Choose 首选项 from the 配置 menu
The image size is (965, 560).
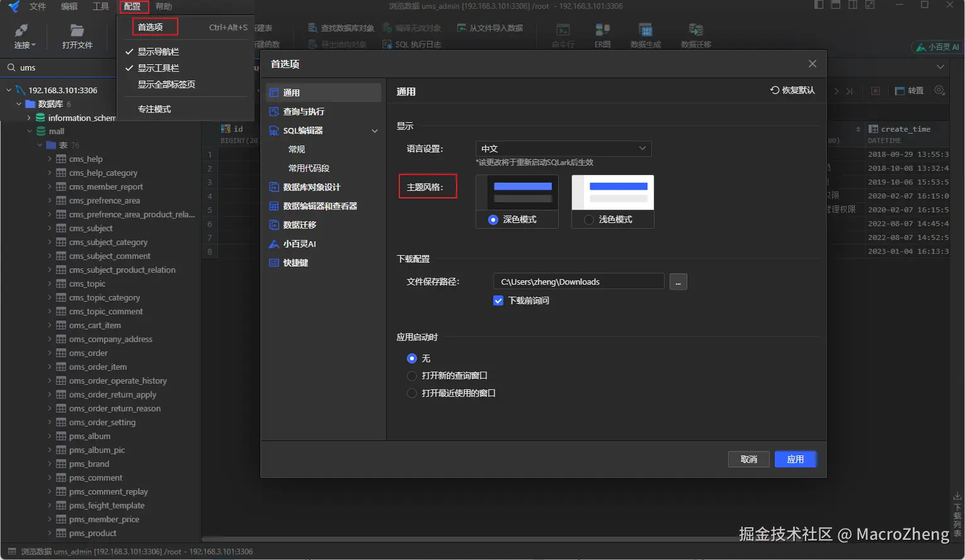[186, 27]
